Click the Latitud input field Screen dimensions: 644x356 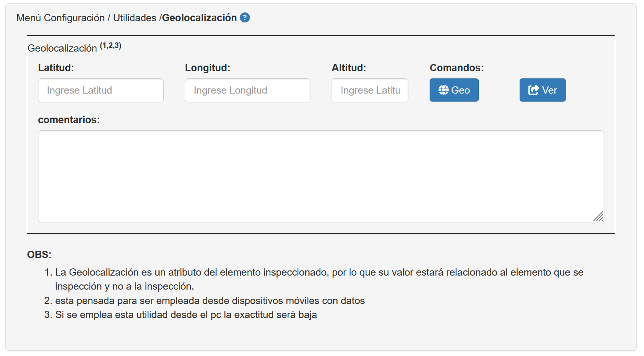pyautogui.click(x=101, y=90)
